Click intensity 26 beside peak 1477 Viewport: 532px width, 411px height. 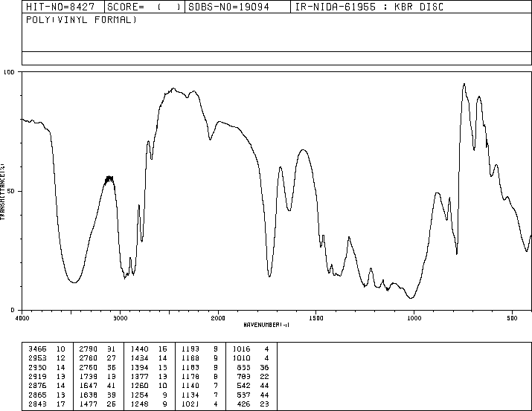112,404
